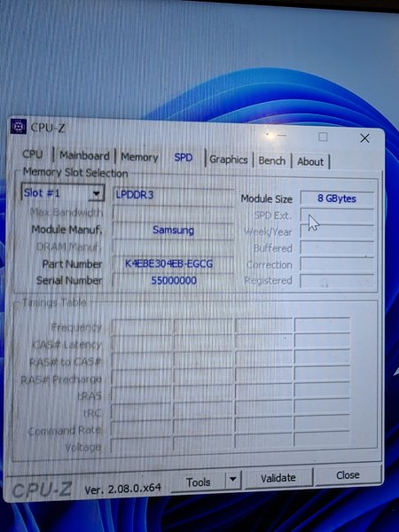Switch to the Mainboard tab
This screenshot has height=532, width=399.
pyautogui.click(x=84, y=156)
